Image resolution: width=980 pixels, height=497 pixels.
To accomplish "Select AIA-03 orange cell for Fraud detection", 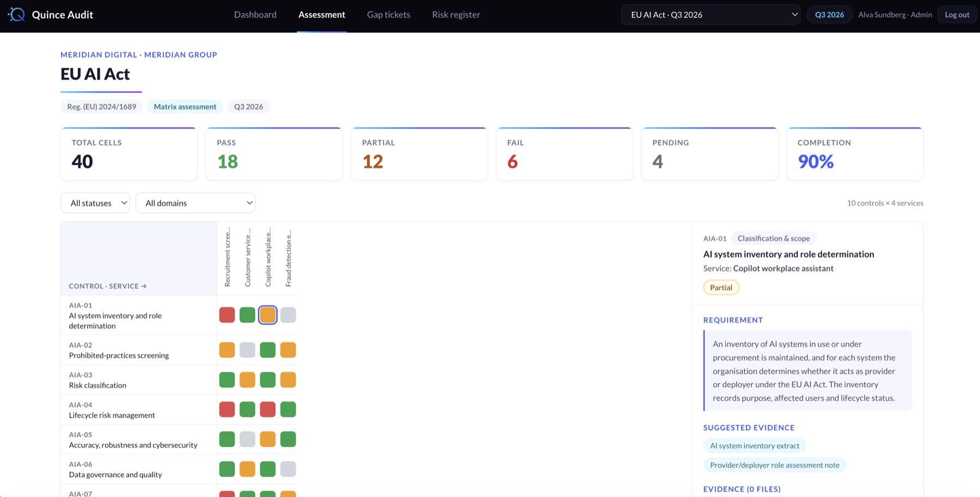I will coord(288,380).
